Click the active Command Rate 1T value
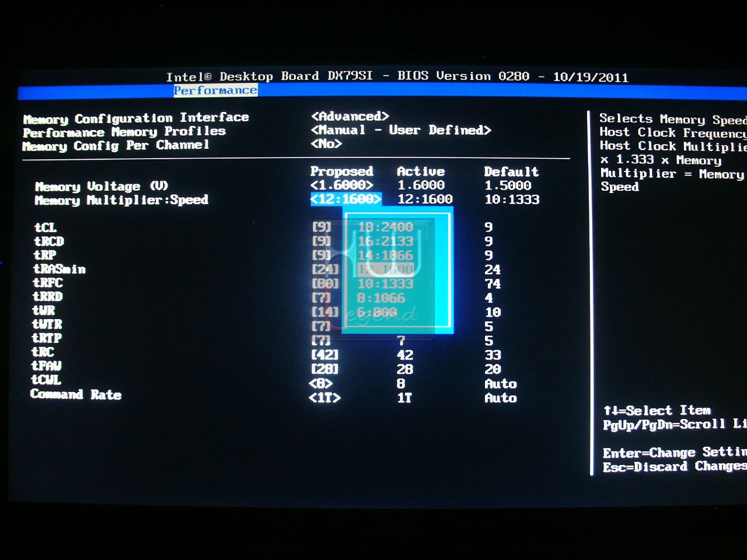This screenshot has width=747, height=560. coord(404,398)
